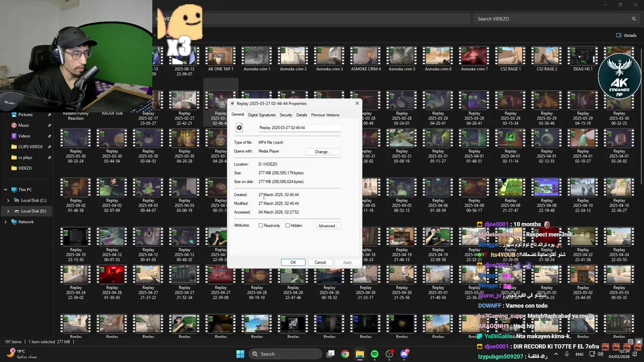This screenshot has width=644, height=362.
Task: Open File Explorer from the taskbar
Action: [360, 354]
